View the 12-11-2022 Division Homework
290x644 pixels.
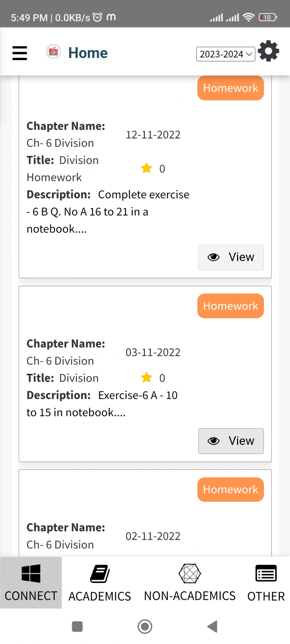(x=231, y=258)
